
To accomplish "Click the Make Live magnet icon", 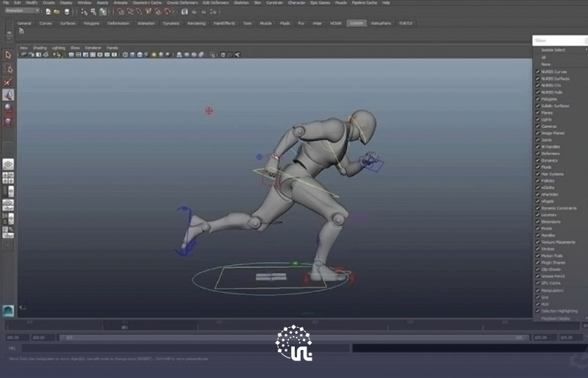I will click(x=168, y=12).
